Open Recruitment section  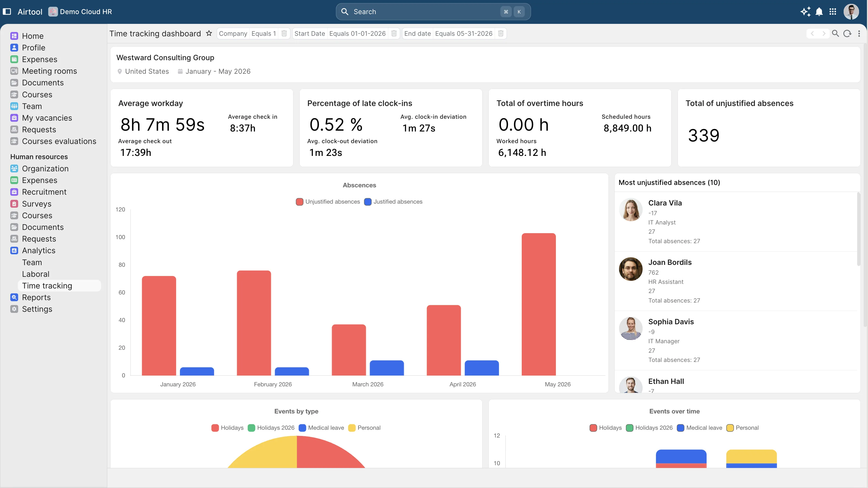[x=44, y=192]
